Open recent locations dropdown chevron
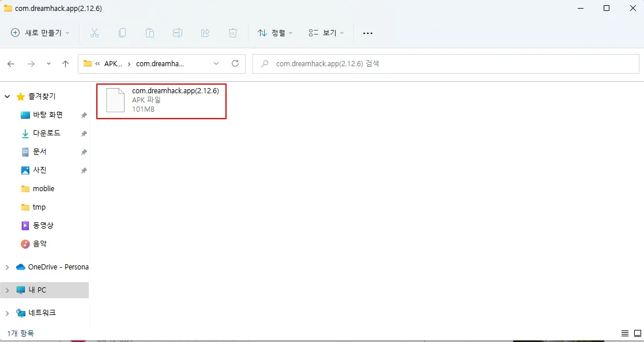Viewport: 644px width, 342px height. tap(49, 64)
